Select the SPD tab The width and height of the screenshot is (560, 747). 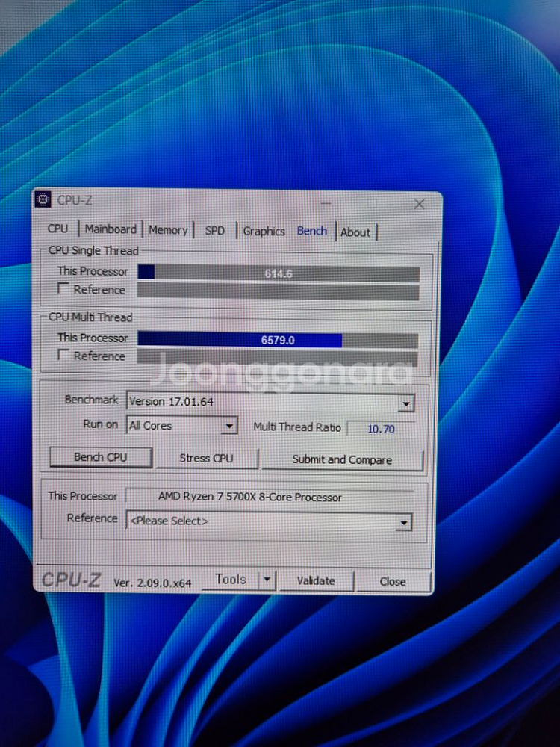[215, 231]
